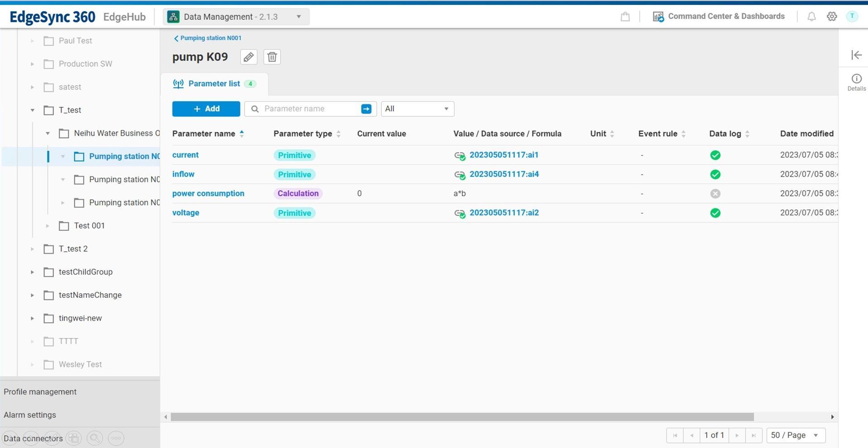Click the pencil edit icon beside pump K09

pos(249,57)
